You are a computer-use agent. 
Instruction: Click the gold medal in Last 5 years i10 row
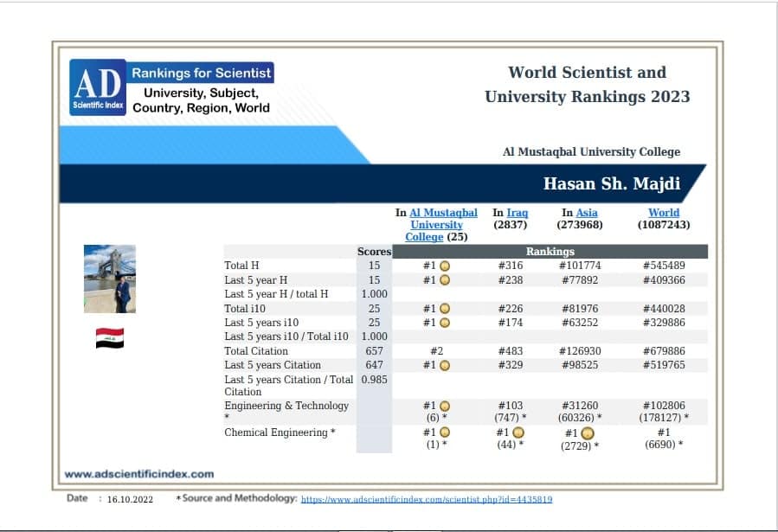(x=445, y=323)
